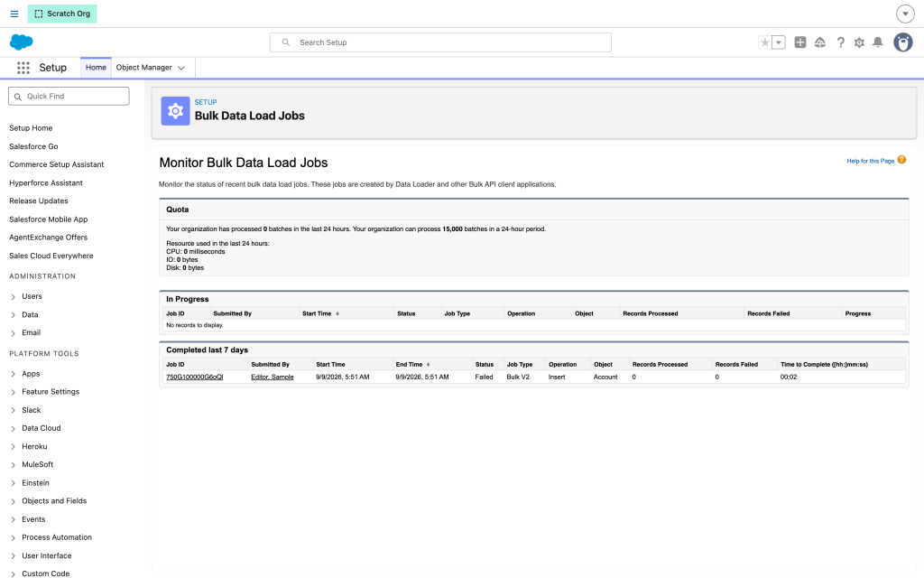Open the Setup gear icon in header
The width and height of the screenshot is (924, 578).
[x=859, y=42]
